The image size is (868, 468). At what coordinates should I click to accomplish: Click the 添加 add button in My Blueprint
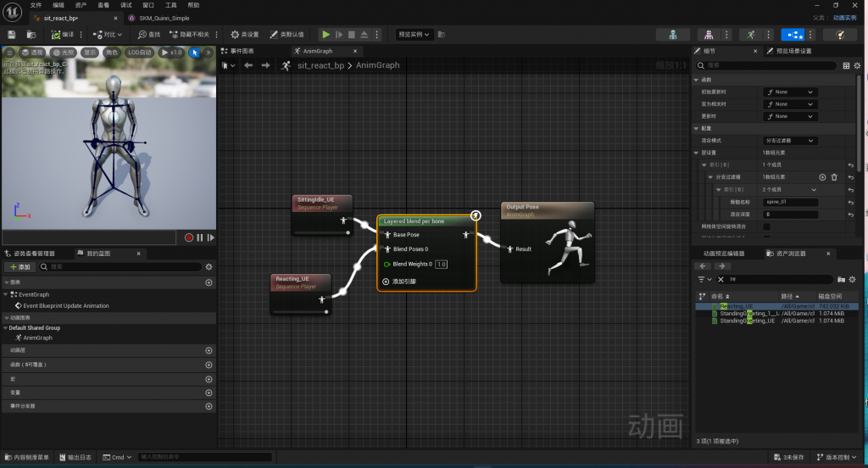20,267
